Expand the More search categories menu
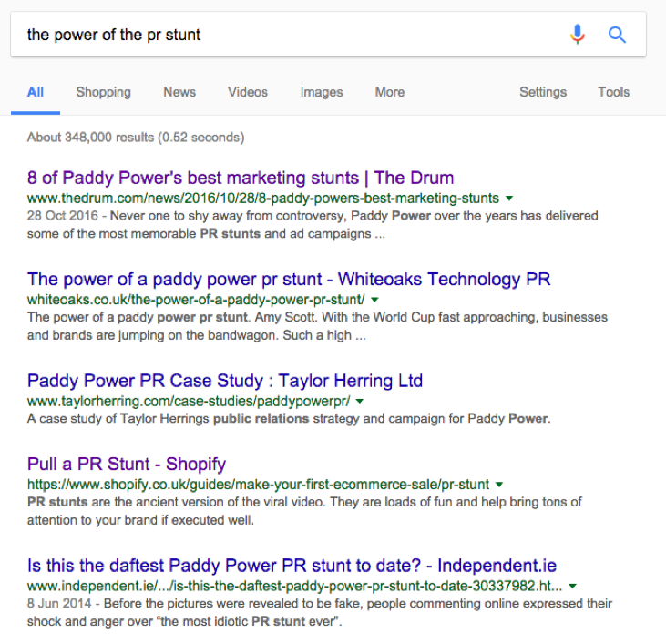The image size is (666, 644). 389,92
